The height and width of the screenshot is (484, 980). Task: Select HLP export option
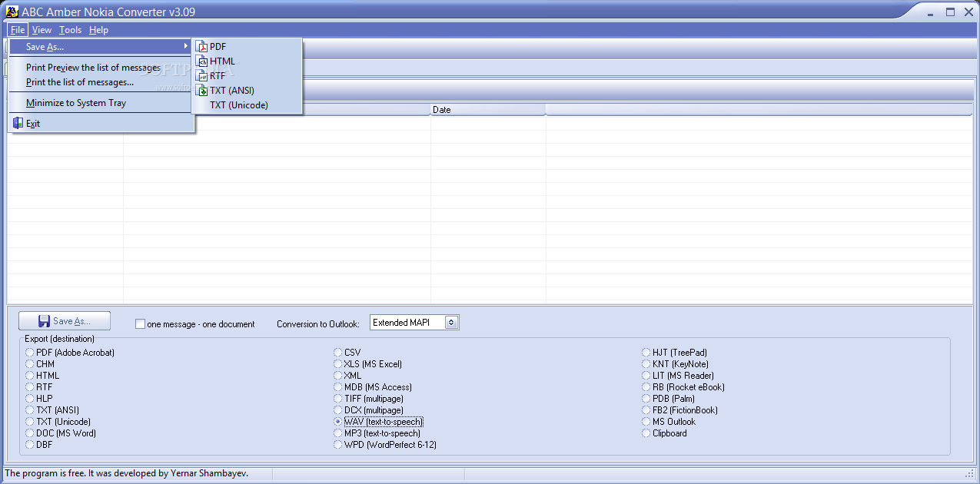click(39, 399)
